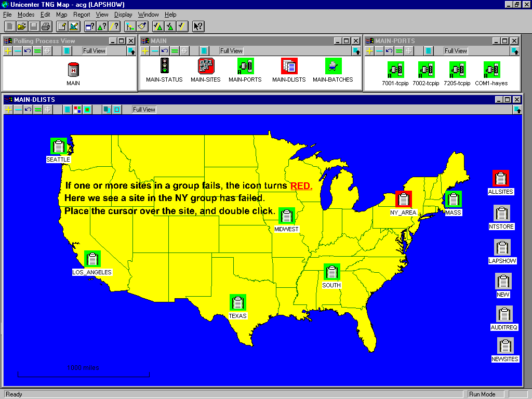532x399 pixels.
Task: Select the COM1-hayes port icon
Action: 491,70
